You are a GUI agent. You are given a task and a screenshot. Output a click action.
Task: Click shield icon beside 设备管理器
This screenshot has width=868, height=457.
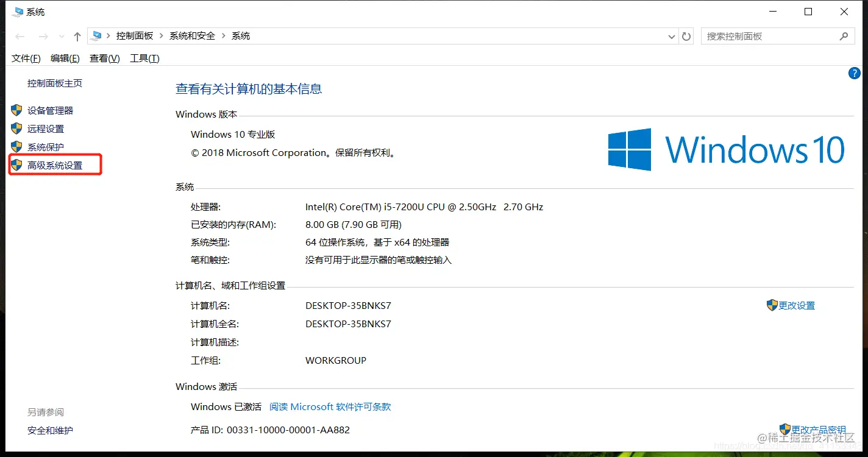[x=16, y=110]
